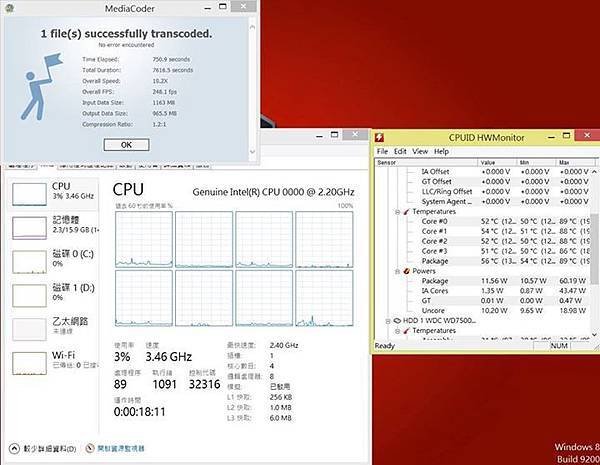The height and width of the screenshot is (465, 600).
Task: Click MediaCoder dialog scrollbar down arrow
Action: [x=252, y=152]
